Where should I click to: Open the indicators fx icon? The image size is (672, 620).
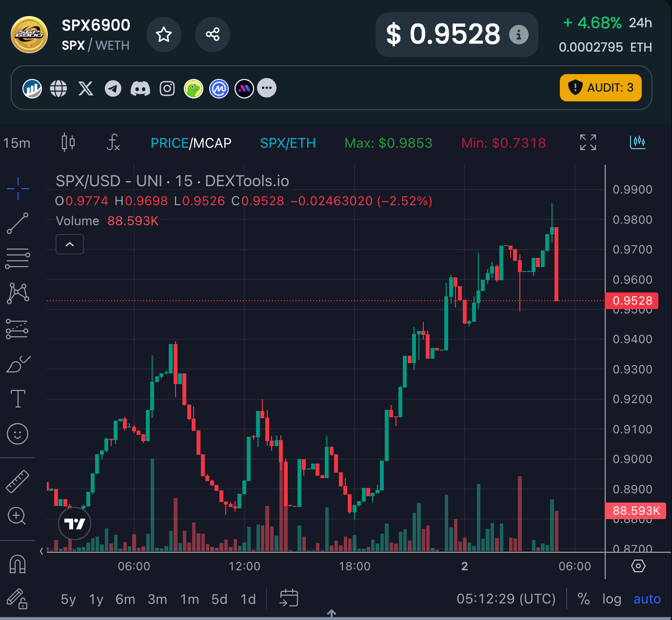click(113, 142)
